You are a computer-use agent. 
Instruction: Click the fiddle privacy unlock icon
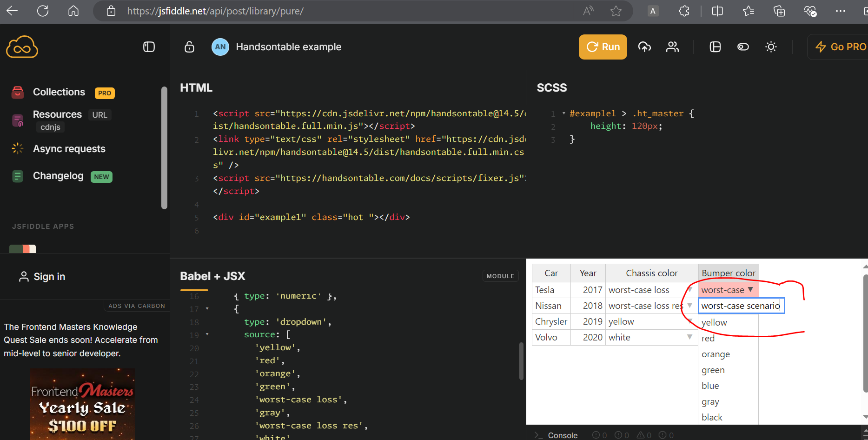point(189,47)
